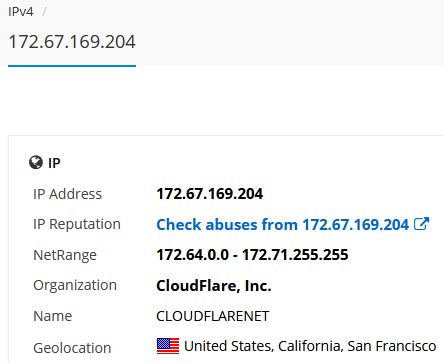Click the Organization field label
The height and width of the screenshot is (363, 444).
coord(75,286)
